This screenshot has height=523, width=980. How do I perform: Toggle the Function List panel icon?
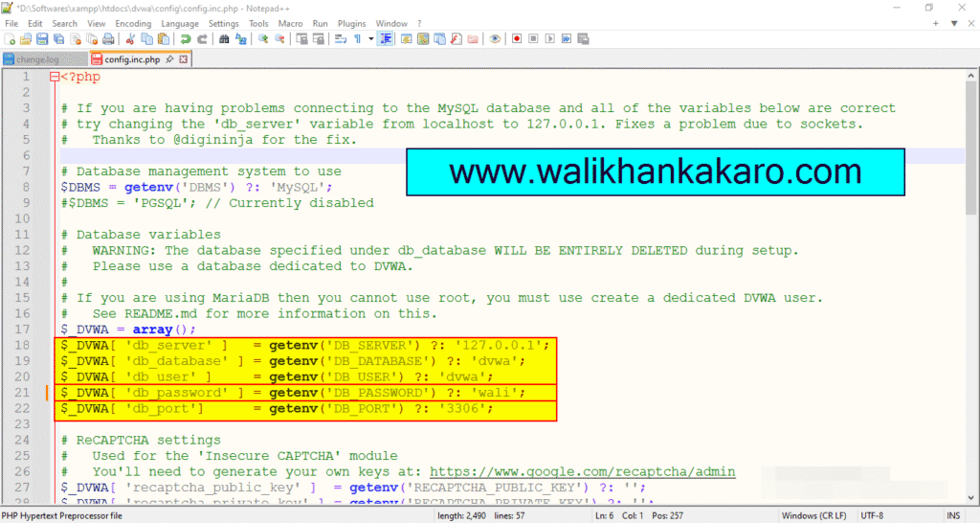point(457,38)
